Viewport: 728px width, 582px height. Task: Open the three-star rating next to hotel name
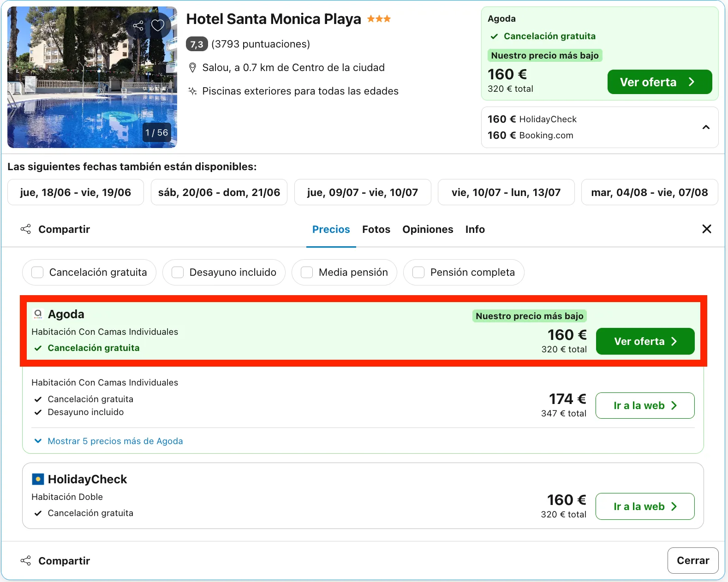click(x=379, y=19)
